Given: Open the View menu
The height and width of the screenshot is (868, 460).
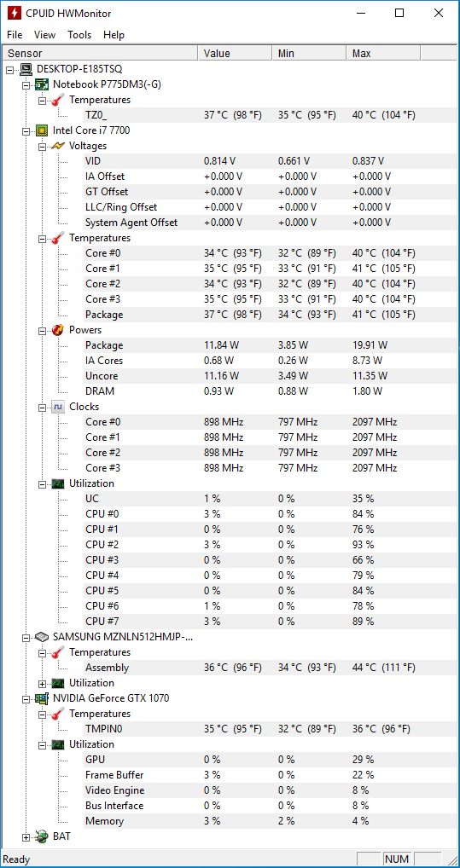Looking at the screenshot, I should [x=44, y=35].
